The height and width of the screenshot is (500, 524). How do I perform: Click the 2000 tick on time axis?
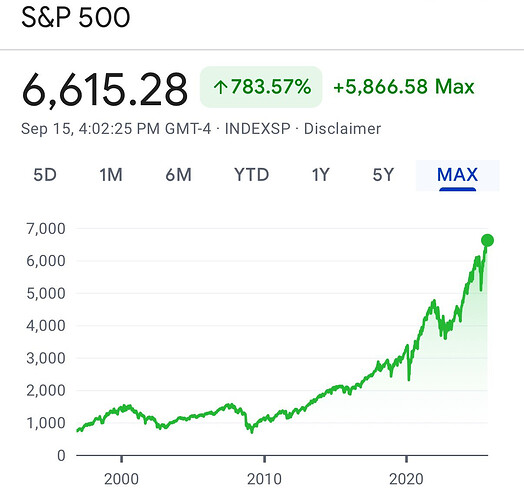pyautogui.click(x=121, y=479)
